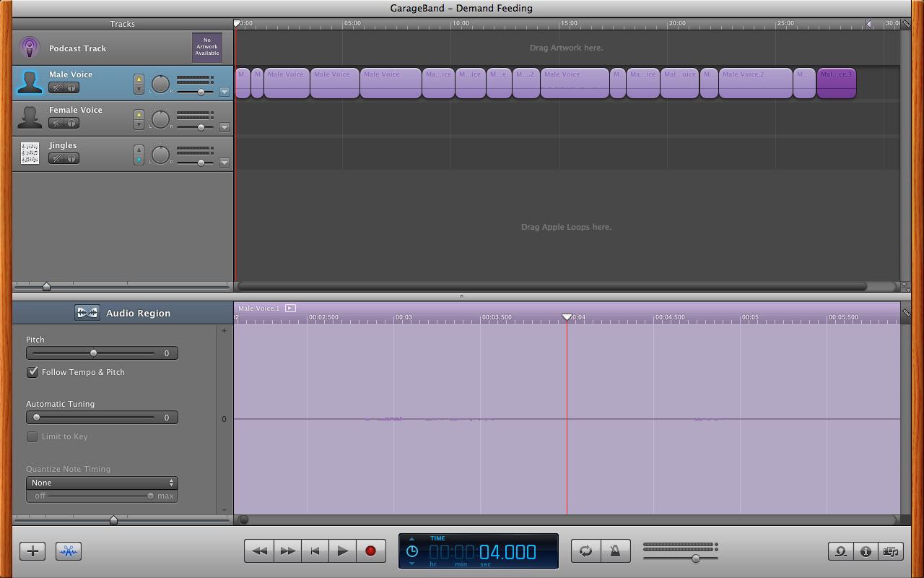This screenshot has height=578, width=924.
Task: Toggle the metronome
Action: click(x=614, y=551)
